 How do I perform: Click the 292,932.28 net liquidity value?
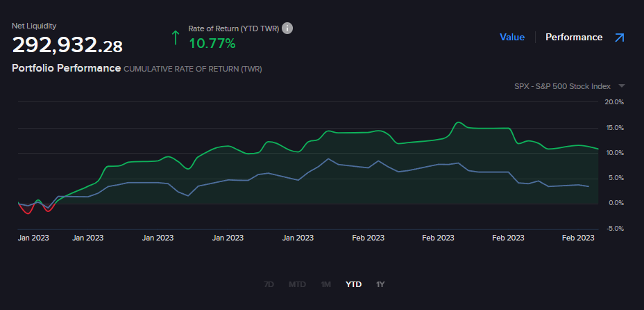(67, 46)
